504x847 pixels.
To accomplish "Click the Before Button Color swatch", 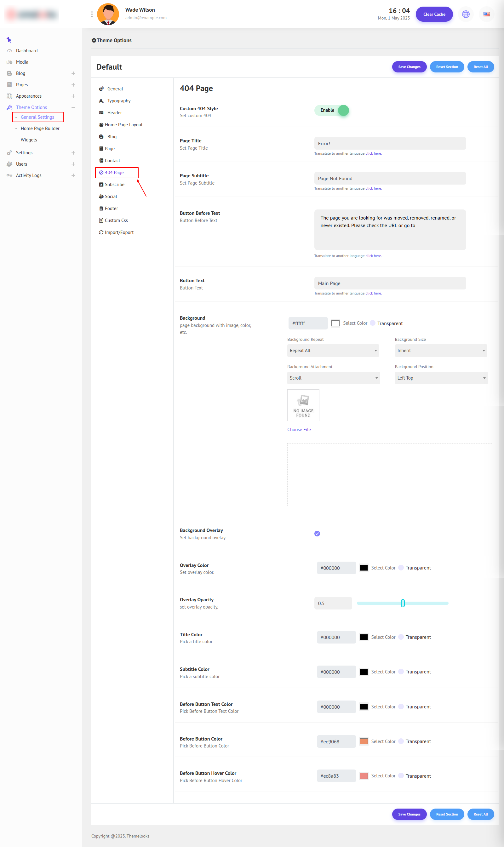I will point(364,741).
